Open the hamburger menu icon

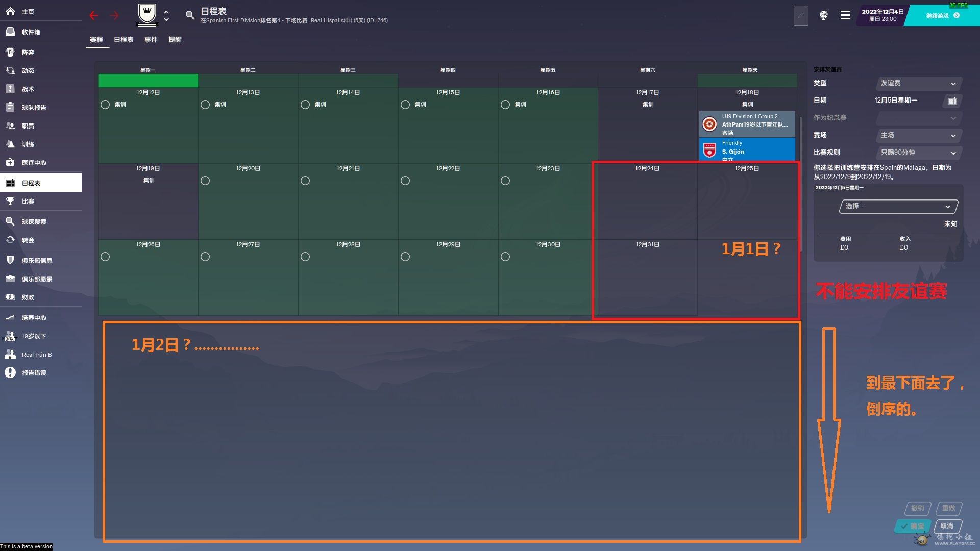[845, 15]
